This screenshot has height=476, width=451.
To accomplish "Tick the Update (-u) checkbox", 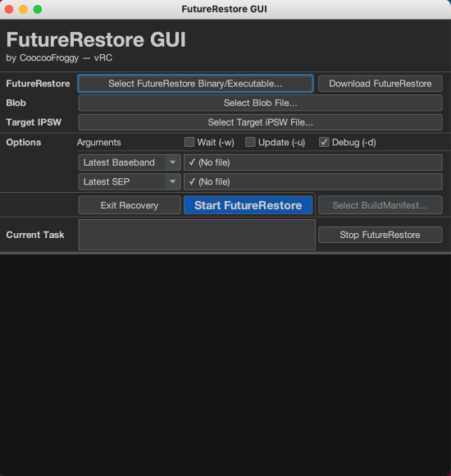I will [x=250, y=142].
